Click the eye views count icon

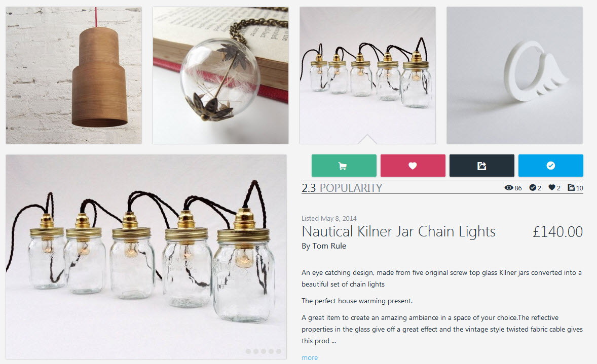point(509,188)
